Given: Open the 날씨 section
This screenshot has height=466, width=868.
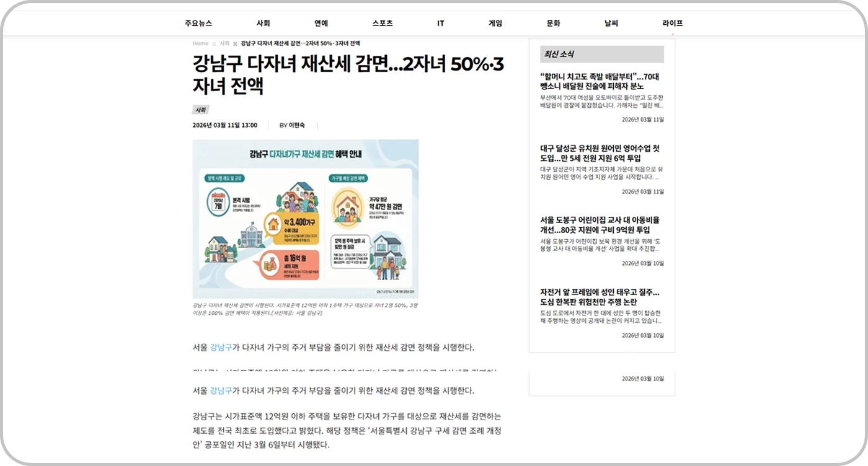Looking at the screenshot, I should point(611,24).
